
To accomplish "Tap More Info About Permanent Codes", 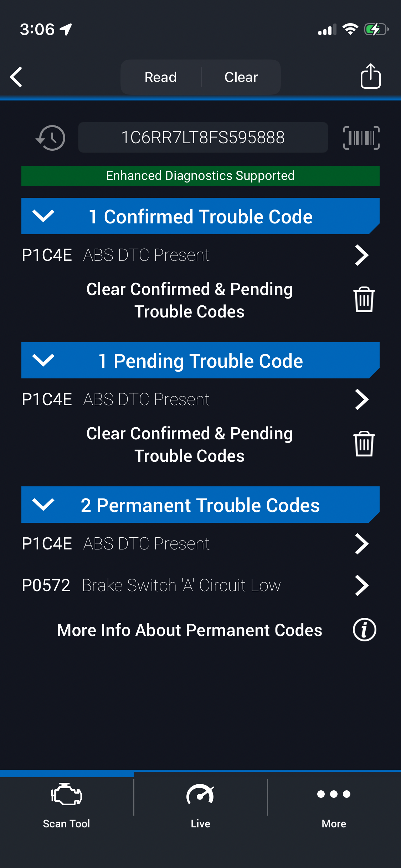I will (x=190, y=630).
